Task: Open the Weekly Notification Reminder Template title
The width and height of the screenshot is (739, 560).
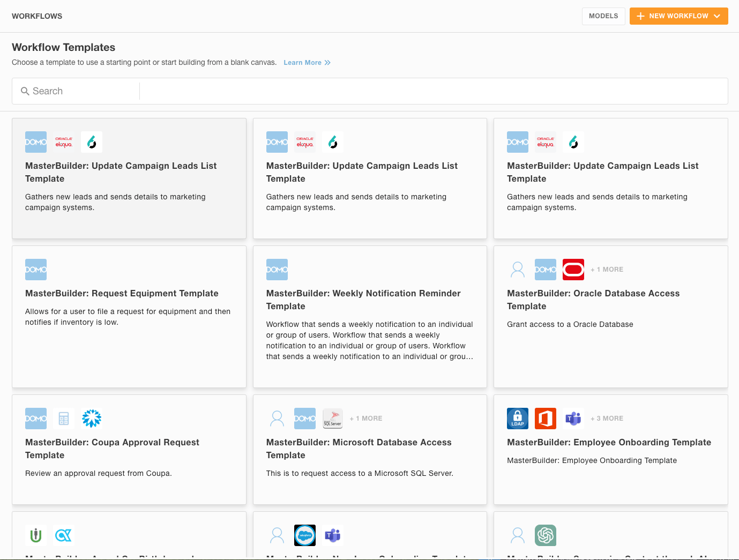Action: [x=363, y=300]
